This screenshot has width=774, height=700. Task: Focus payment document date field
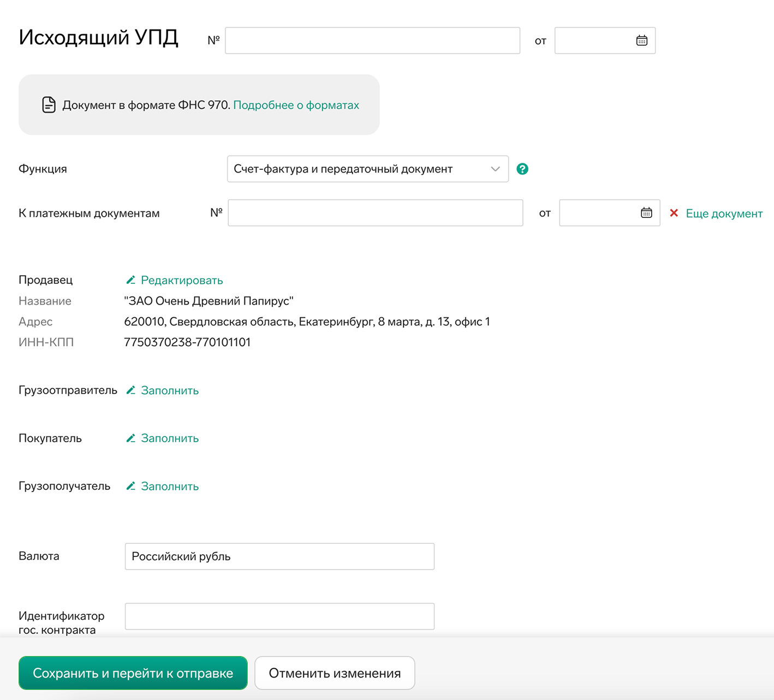pos(610,213)
